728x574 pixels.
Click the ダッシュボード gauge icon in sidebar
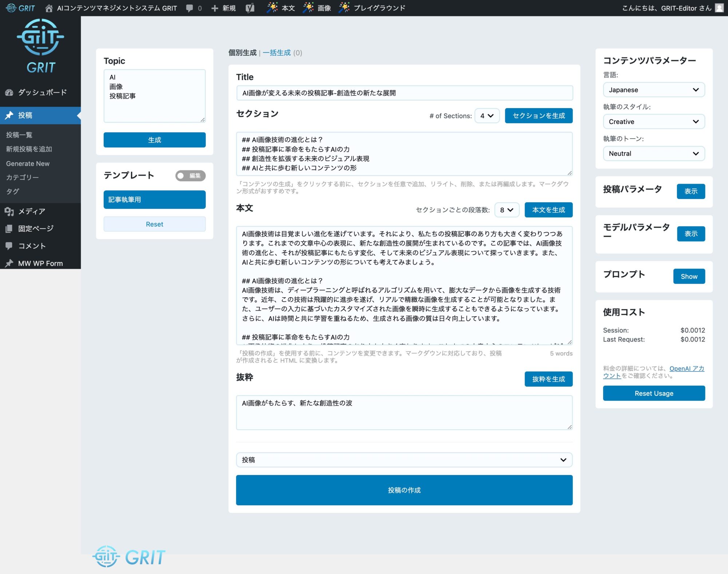9,92
